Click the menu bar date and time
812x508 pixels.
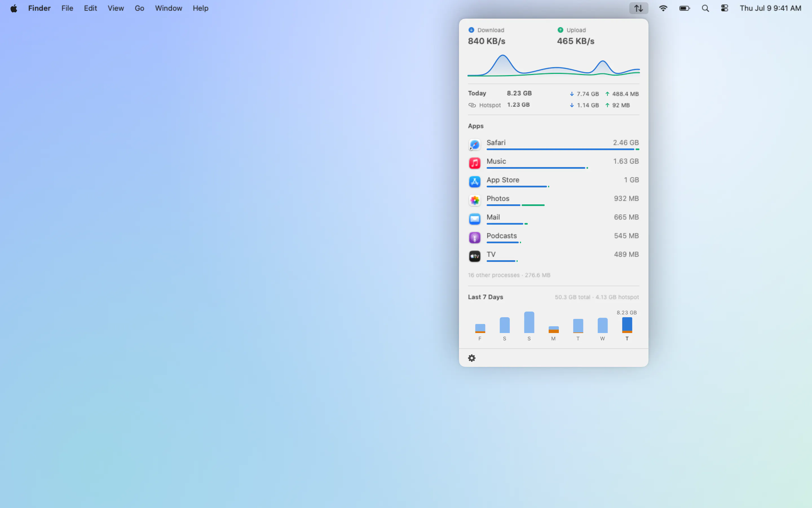coord(770,8)
